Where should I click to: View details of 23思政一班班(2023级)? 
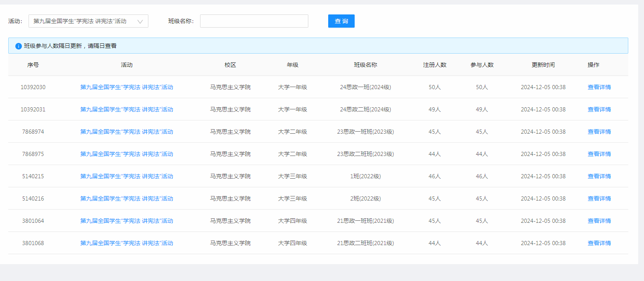coord(599,132)
